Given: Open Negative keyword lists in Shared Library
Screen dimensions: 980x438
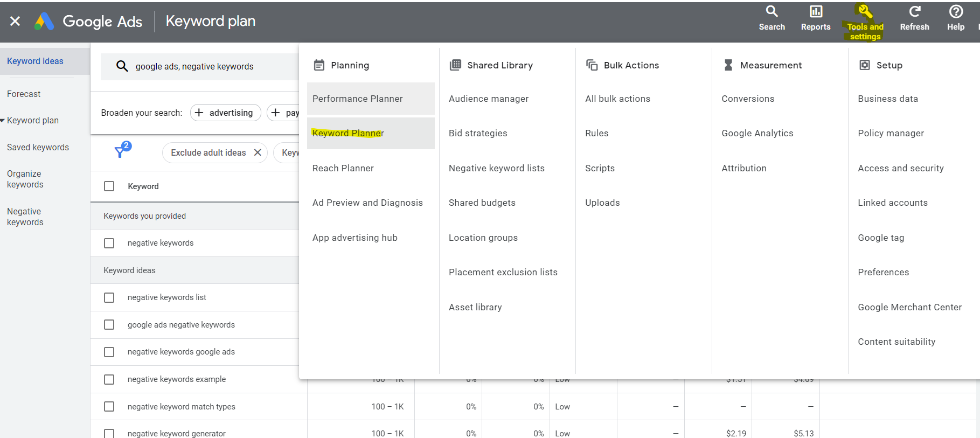Looking at the screenshot, I should click(497, 168).
